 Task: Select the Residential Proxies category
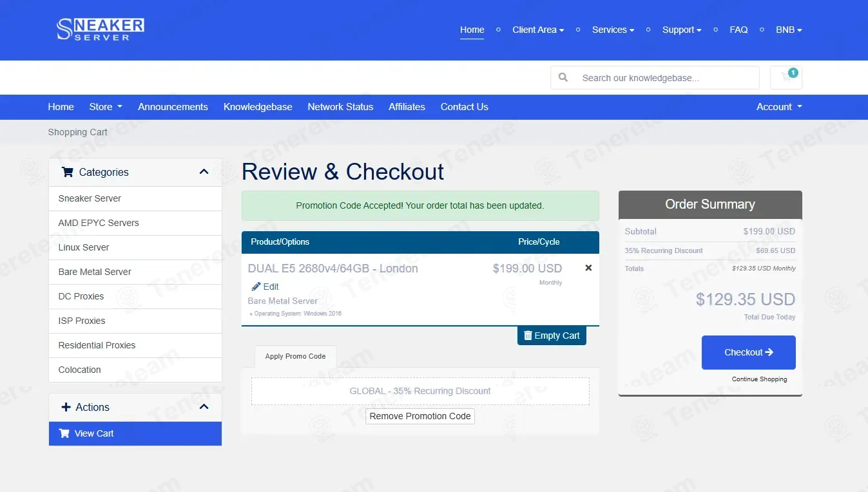[x=135, y=345]
